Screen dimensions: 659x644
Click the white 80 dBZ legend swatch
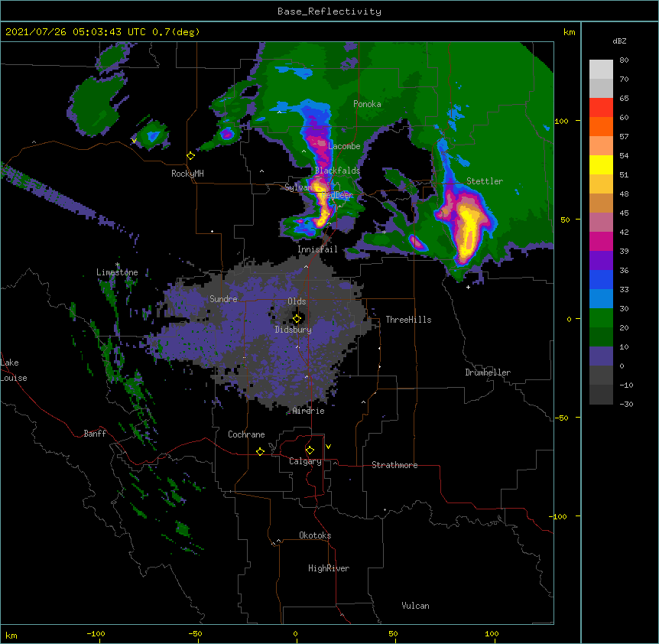pyautogui.click(x=601, y=70)
